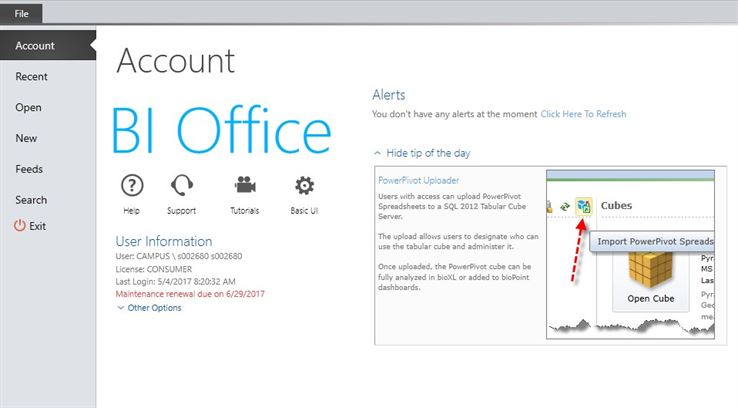Screen dimensions: 738x408
Task: Go to Feeds in the sidebar
Action: [29, 170]
